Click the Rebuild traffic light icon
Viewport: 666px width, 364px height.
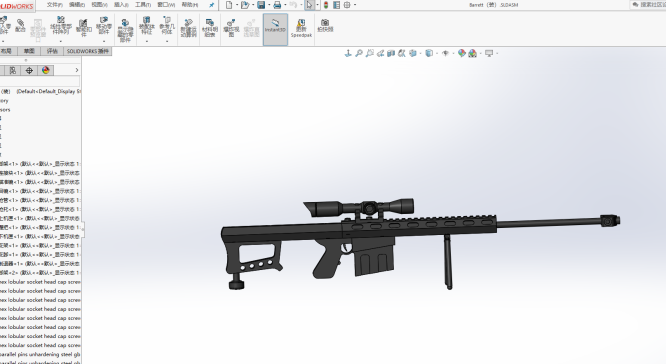click(326, 5)
